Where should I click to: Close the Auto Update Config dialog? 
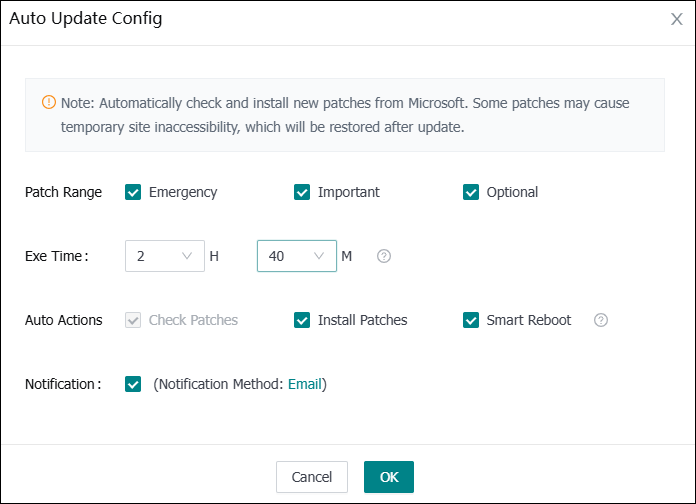pyautogui.click(x=676, y=19)
